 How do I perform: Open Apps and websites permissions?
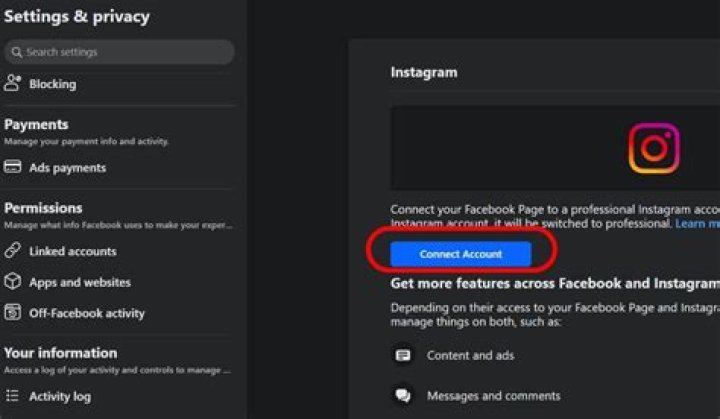[80, 282]
